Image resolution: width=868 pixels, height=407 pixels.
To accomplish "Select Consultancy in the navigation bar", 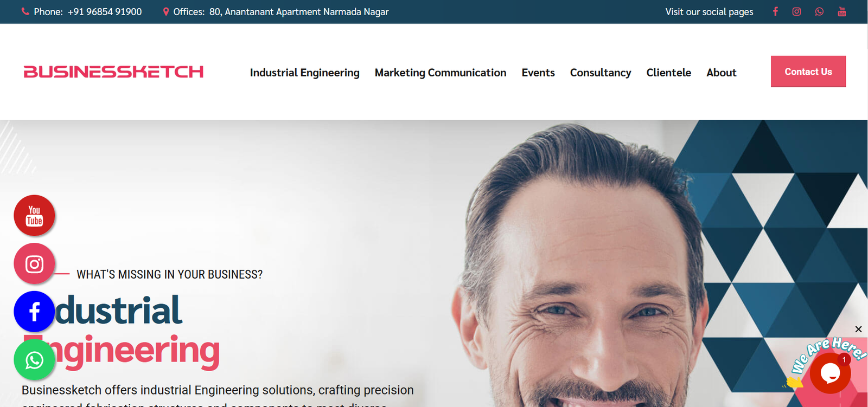I will pyautogui.click(x=600, y=73).
